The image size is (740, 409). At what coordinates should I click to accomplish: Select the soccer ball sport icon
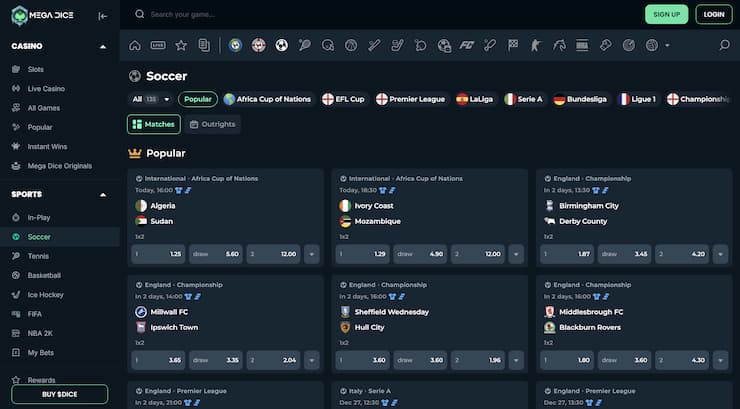tap(282, 45)
